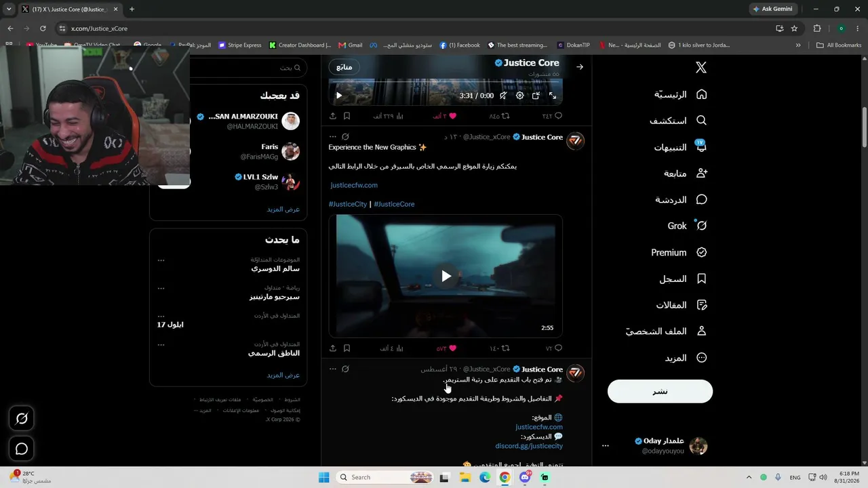Open Grok actions on New Graphics post
This screenshot has height=488, width=868.
[x=345, y=137]
